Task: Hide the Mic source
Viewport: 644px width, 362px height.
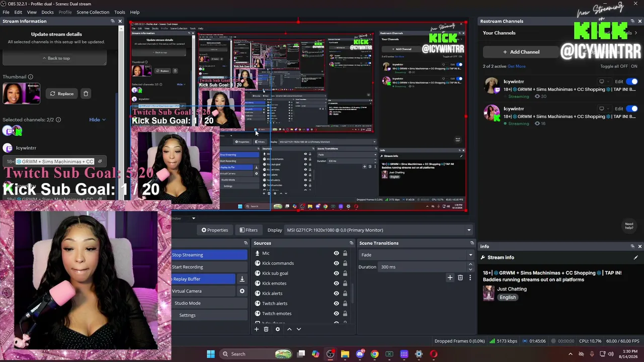Action: [336, 253]
